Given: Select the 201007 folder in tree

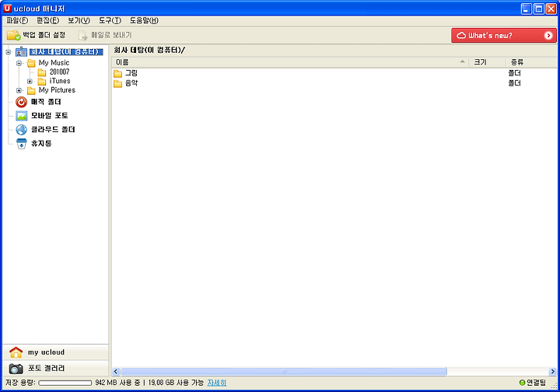Looking at the screenshot, I should (x=59, y=72).
